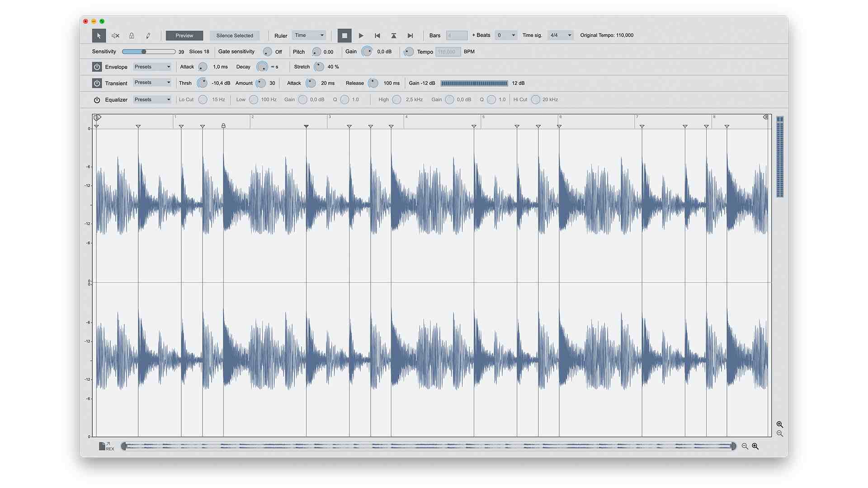
Task: Click the Silence Selected button
Action: [234, 36]
